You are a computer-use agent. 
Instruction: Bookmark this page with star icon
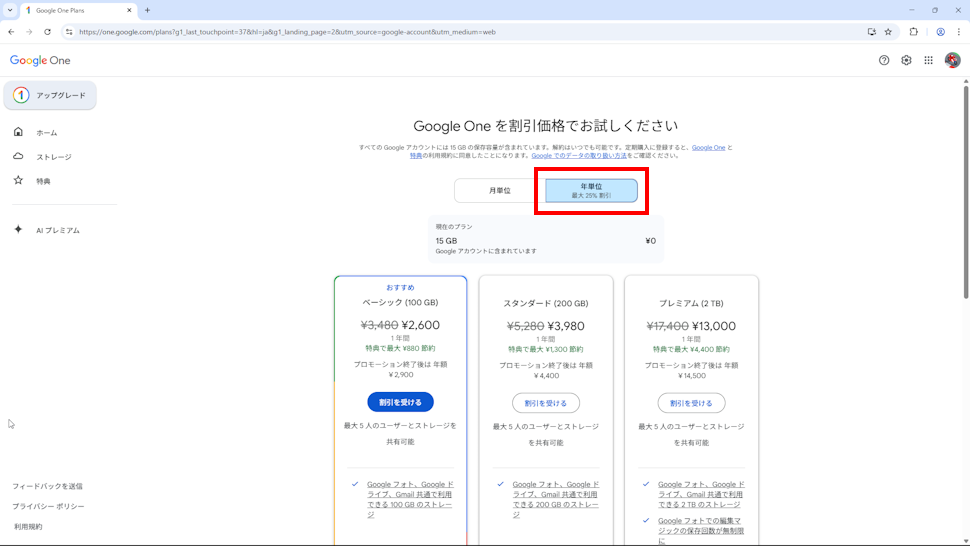[888, 32]
